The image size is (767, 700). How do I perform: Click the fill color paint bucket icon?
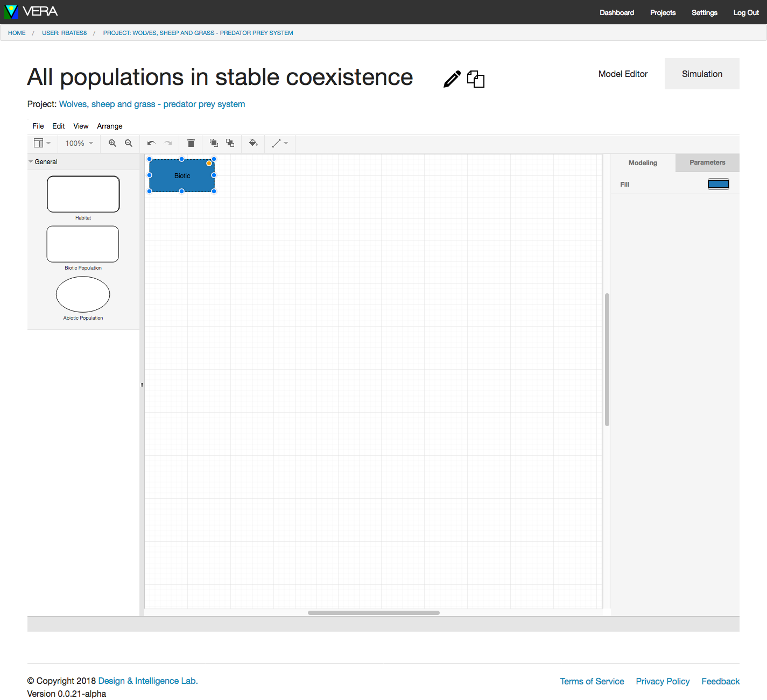(253, 143)
